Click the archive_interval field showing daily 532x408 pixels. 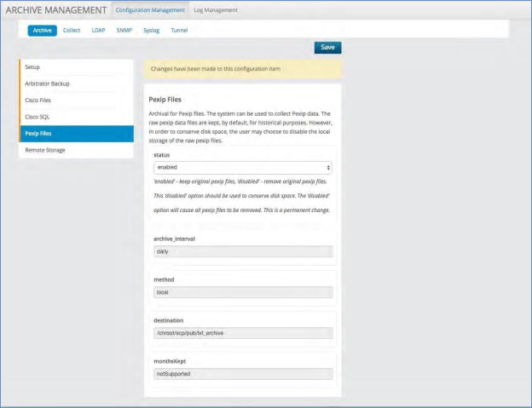[x=242, y=252]
